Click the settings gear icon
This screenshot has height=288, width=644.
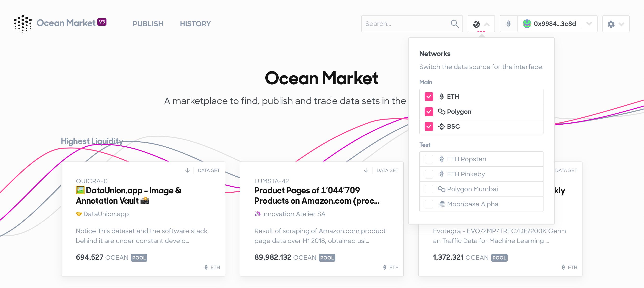(x=611, y=24)
